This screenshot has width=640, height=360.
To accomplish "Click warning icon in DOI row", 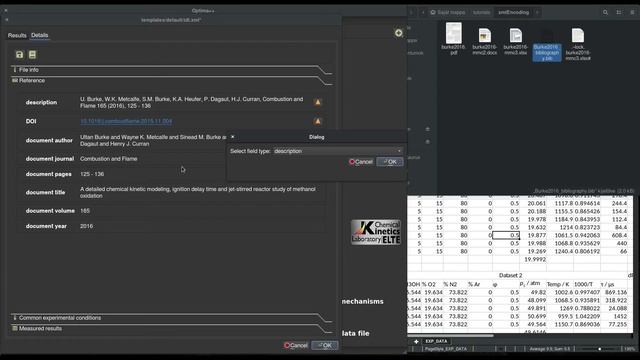I will tap(318, 121).
